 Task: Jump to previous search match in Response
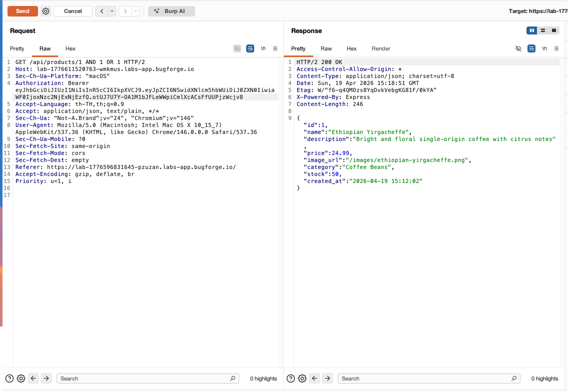(314, 378)
